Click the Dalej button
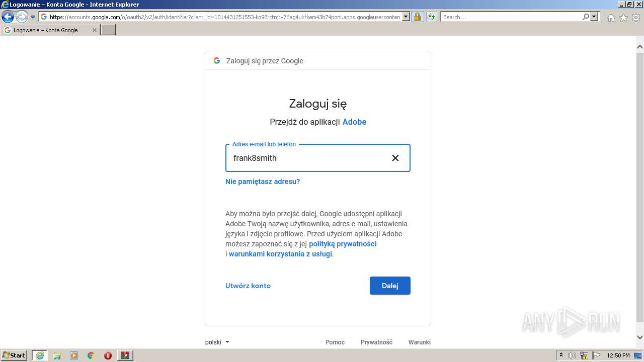 coord(390,286)
